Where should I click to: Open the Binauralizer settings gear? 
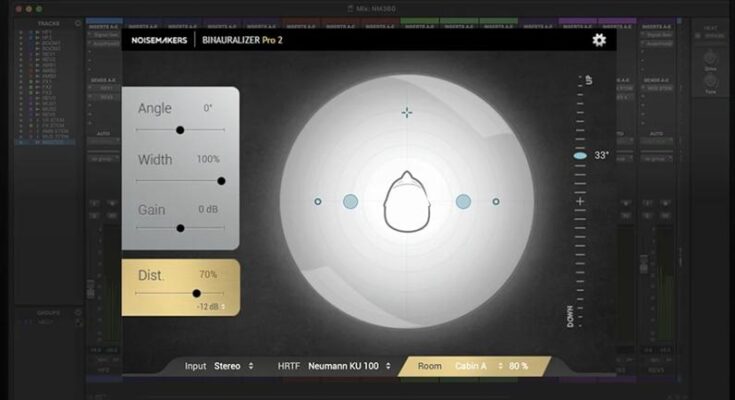click(x=599, y=40)
